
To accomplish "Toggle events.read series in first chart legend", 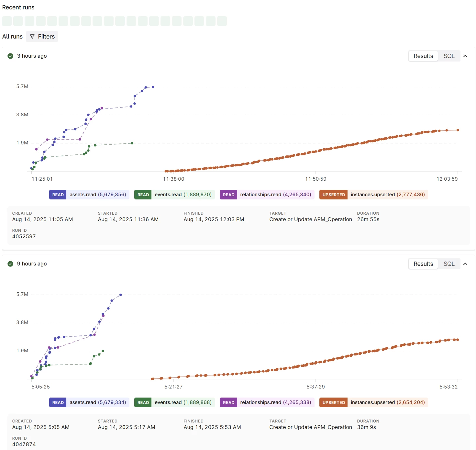I will (x=174, y=195).
